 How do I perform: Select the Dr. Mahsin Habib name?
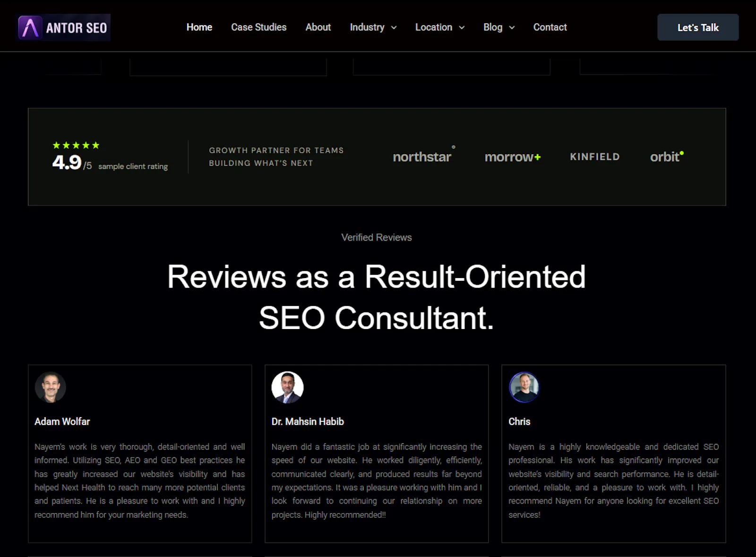point(308,421)
